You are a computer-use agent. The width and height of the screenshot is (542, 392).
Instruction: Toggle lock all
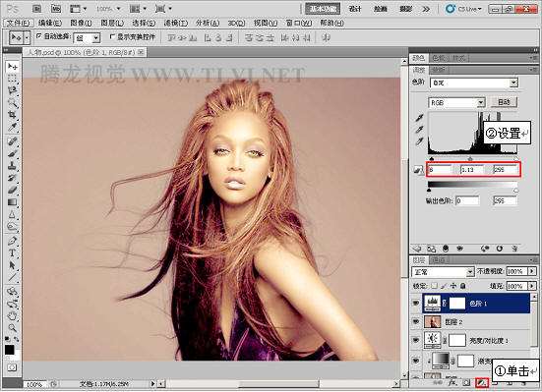tap(462, 286)
